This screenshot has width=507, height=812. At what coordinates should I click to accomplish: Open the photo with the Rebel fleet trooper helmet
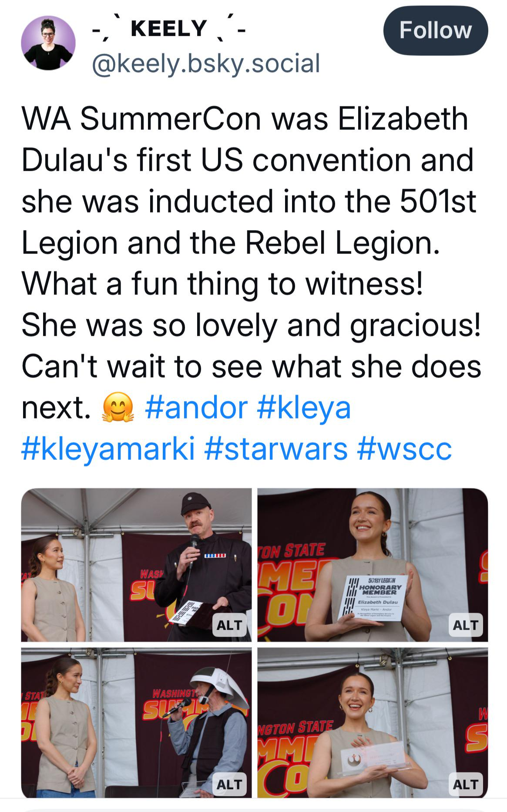pyautogui.click(x=136, y=723)
